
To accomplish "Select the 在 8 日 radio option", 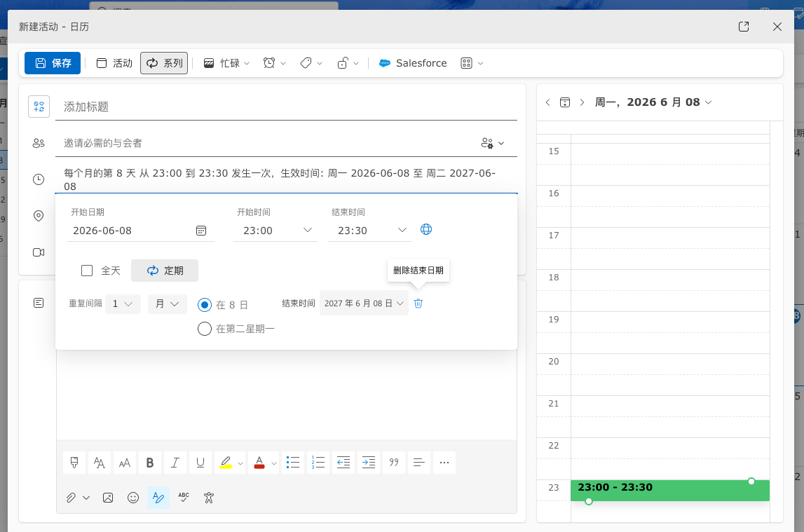I will [205, 305].
